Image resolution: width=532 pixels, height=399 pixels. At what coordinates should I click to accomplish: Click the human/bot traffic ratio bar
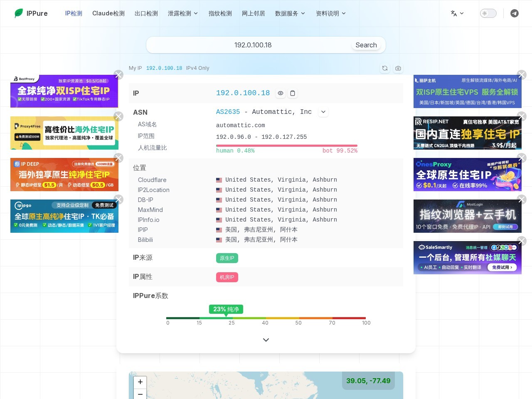(x=287, y=145)
